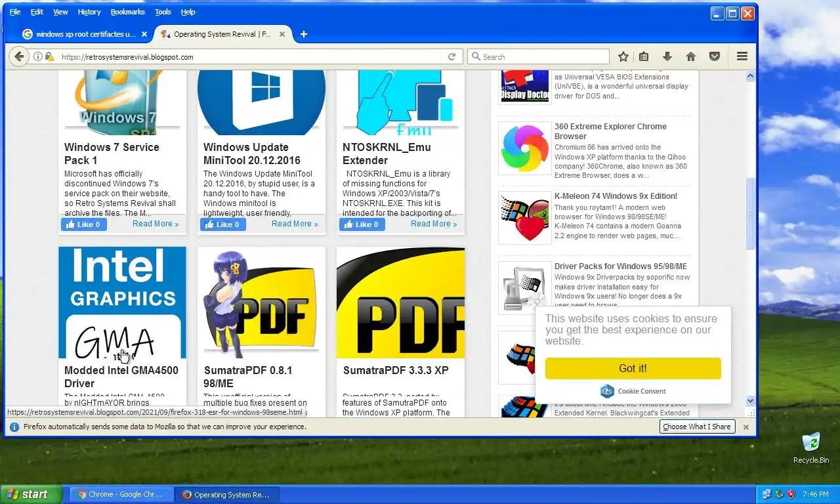Open the Help menu
The width and height of the screenshot is (840, 504).
(188, 12)
